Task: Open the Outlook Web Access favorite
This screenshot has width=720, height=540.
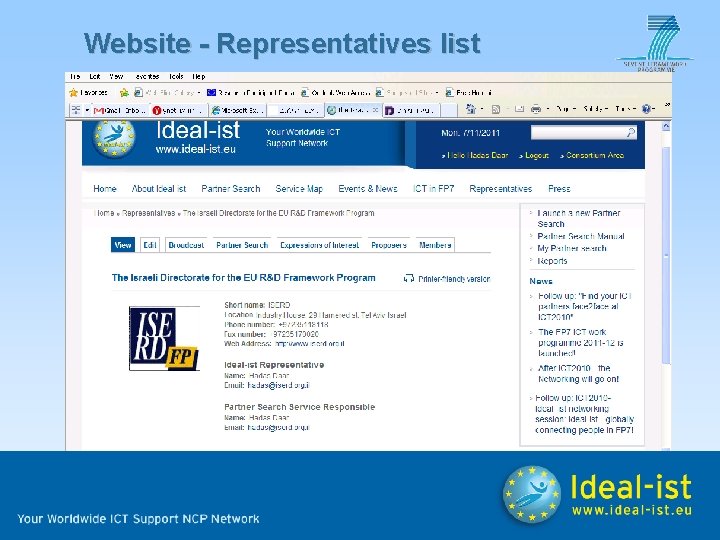Action: click(x=336, y=93)
